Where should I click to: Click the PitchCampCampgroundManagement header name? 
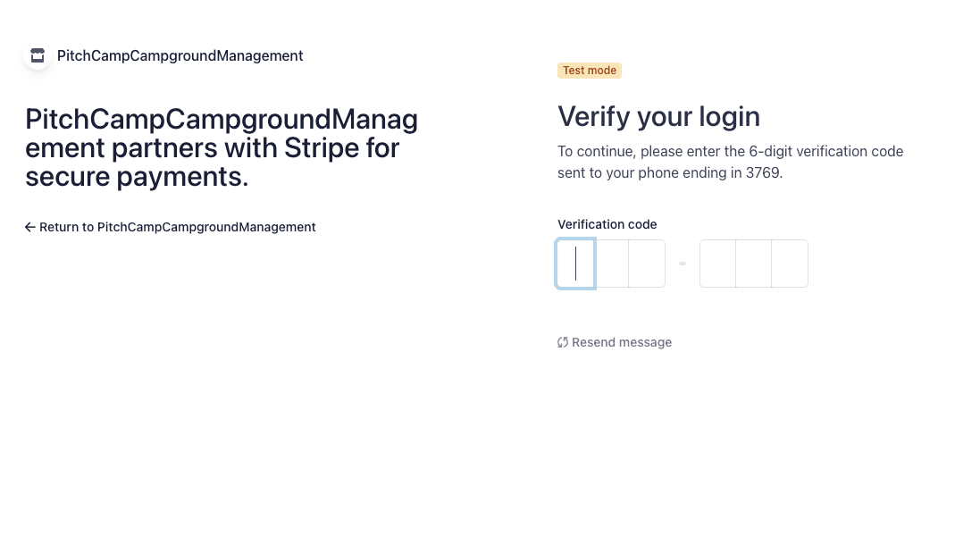tap(180, 55)
